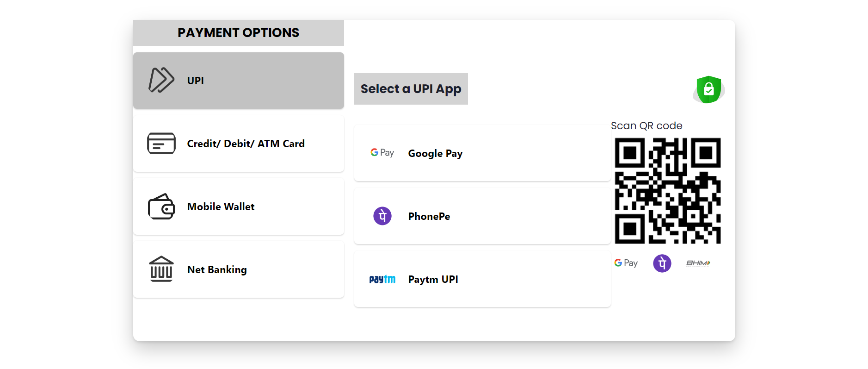Switch to Credit/ Debit/ ATM Card
This screenshot has height=369, width=868.
[239, 144]
